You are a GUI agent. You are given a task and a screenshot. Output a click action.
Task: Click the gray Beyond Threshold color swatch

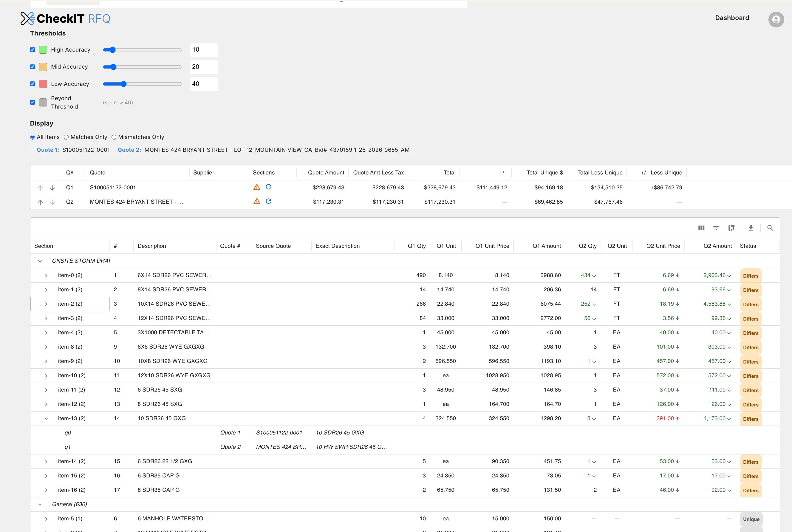coord(43,102)
